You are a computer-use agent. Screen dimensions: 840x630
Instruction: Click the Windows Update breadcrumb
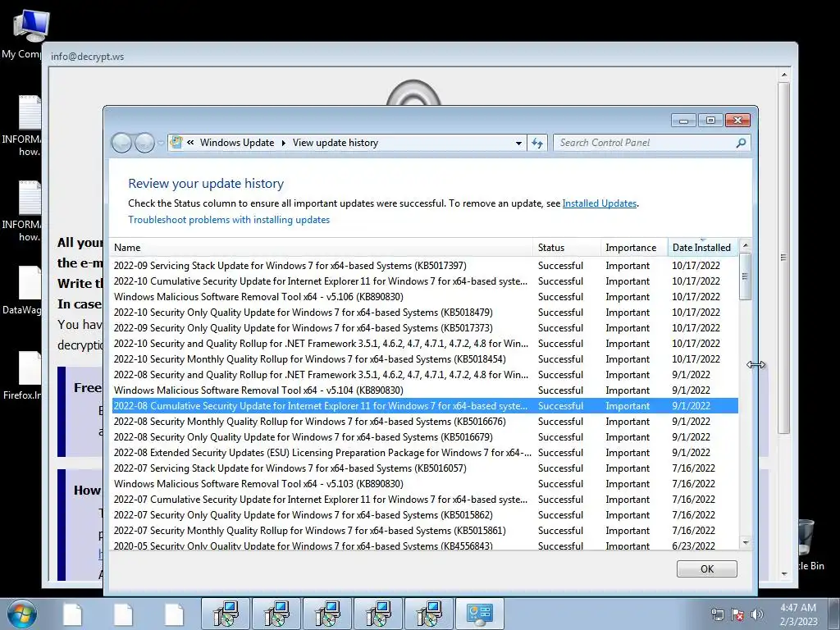click(x=237, y=143)
